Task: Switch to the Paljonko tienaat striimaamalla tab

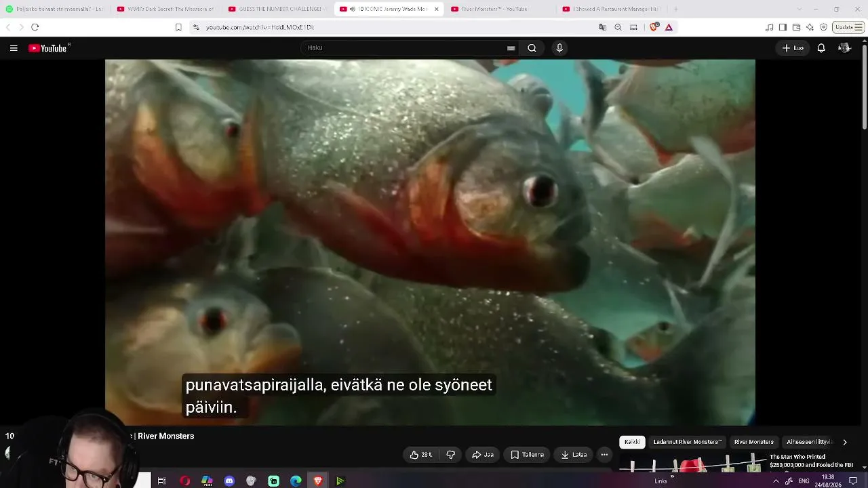Action: [55, 9]
